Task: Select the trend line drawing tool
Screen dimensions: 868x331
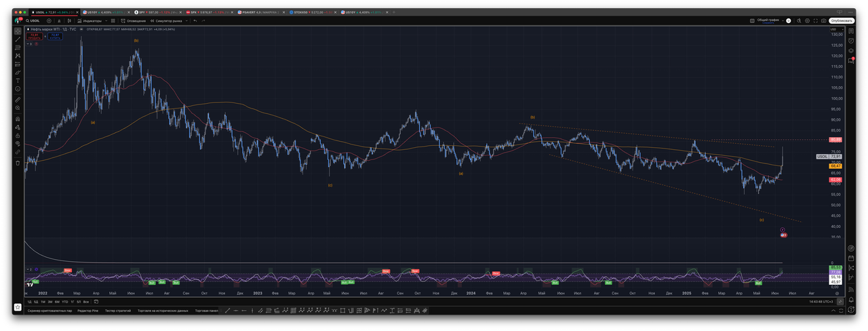Action: [x=18, y=39]
